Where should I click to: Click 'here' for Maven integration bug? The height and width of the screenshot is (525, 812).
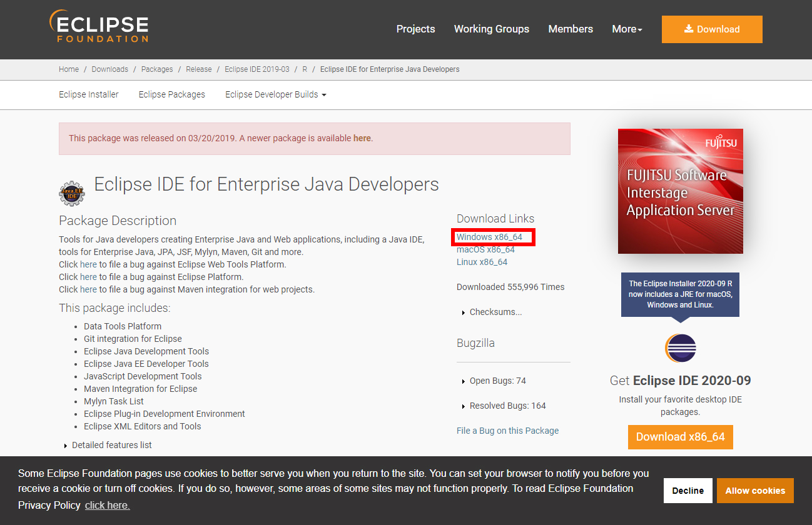(x=88, y=289)
